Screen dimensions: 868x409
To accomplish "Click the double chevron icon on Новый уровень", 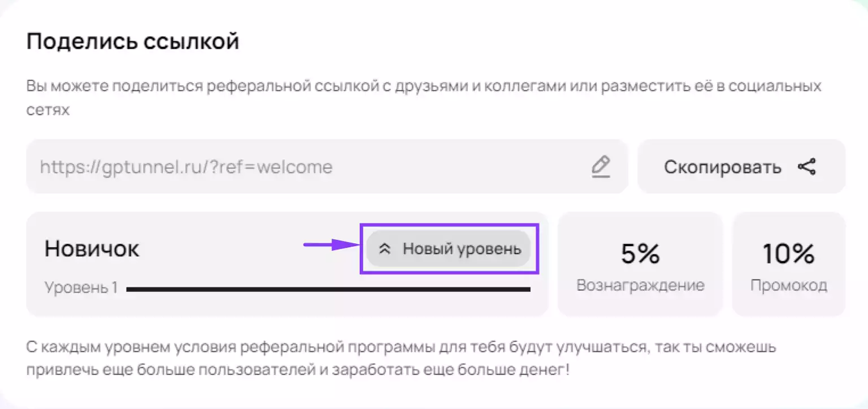I will [385, 249].
